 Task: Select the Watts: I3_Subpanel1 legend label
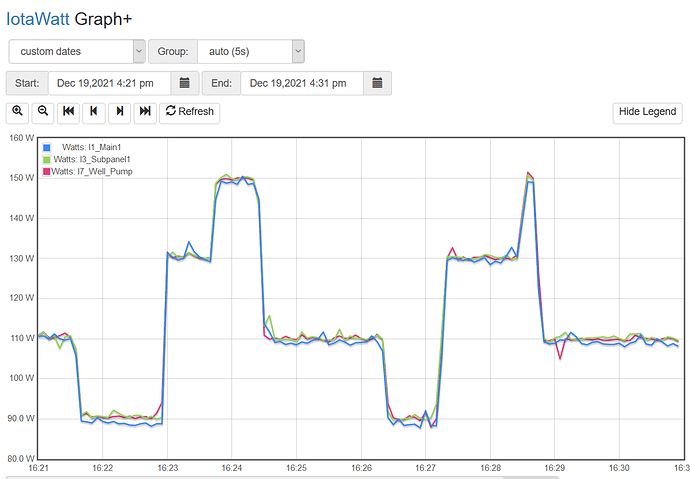coord(92,159)
